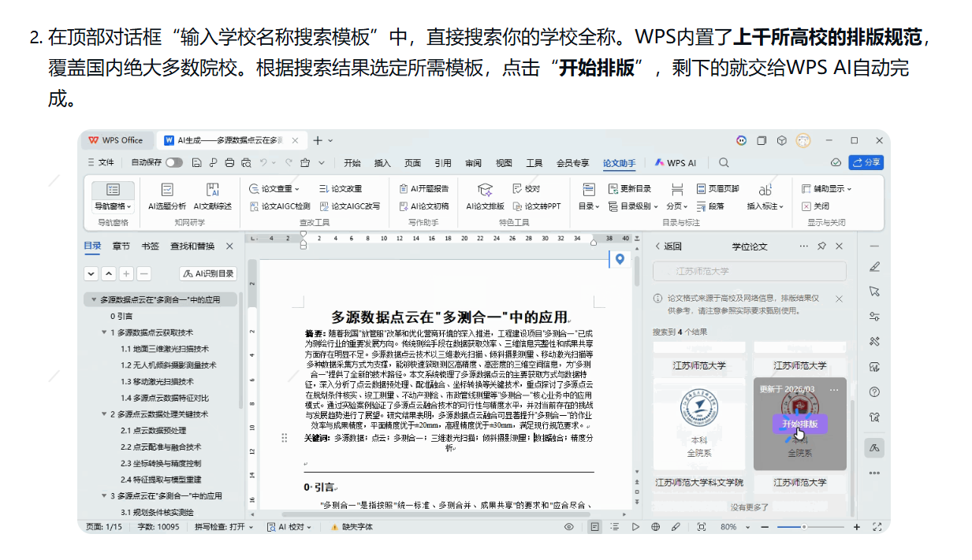Open the 开始 ribbon tab
Image resolution: width=972 pixels, height=560 pixels.
(x=352, y=163)
